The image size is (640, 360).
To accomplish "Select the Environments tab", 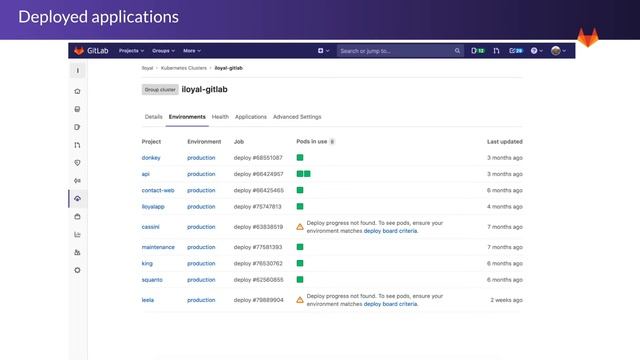I will [187, 117].
